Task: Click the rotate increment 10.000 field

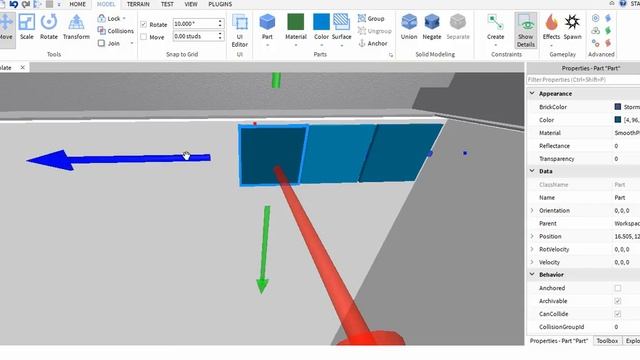Action: [x=195, y=24]
